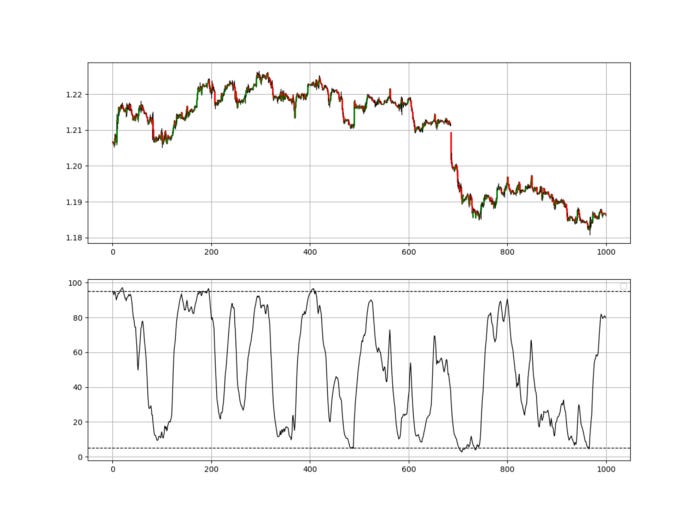Select the 200 tick label under the price chart
The image size is (700, 517).
[211, 252]
